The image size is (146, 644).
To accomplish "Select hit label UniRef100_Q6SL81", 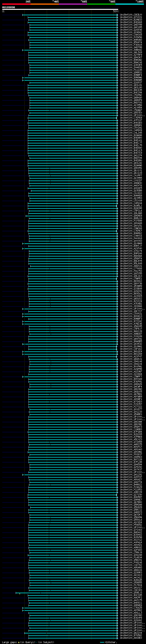I will pyautogui.click(x=131, y=85).
